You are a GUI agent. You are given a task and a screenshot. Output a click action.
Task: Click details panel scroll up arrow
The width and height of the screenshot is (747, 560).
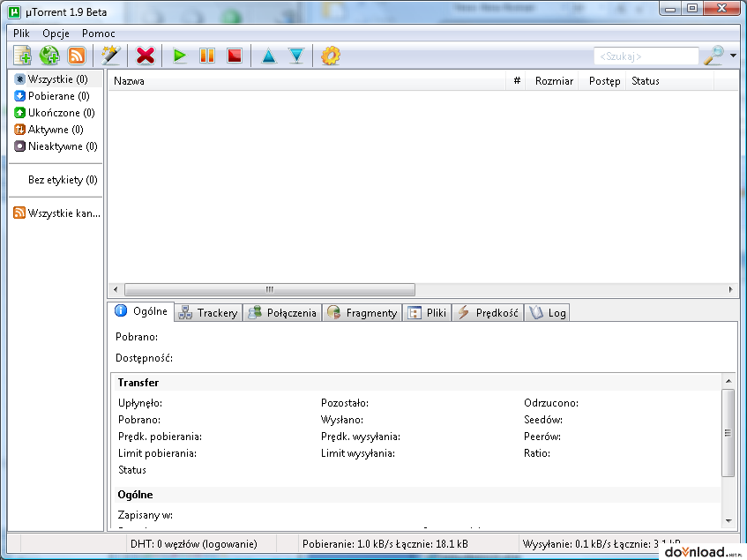(x=728, y=381)
